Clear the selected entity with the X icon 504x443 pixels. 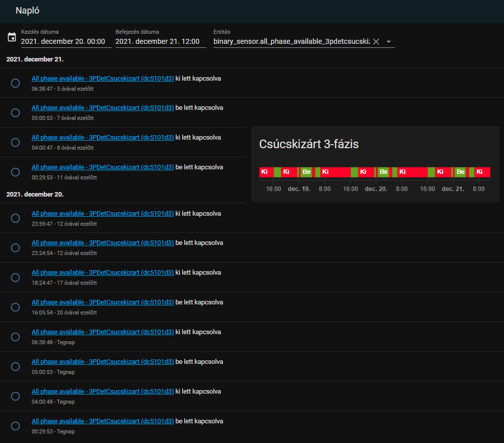click(376, 42)
